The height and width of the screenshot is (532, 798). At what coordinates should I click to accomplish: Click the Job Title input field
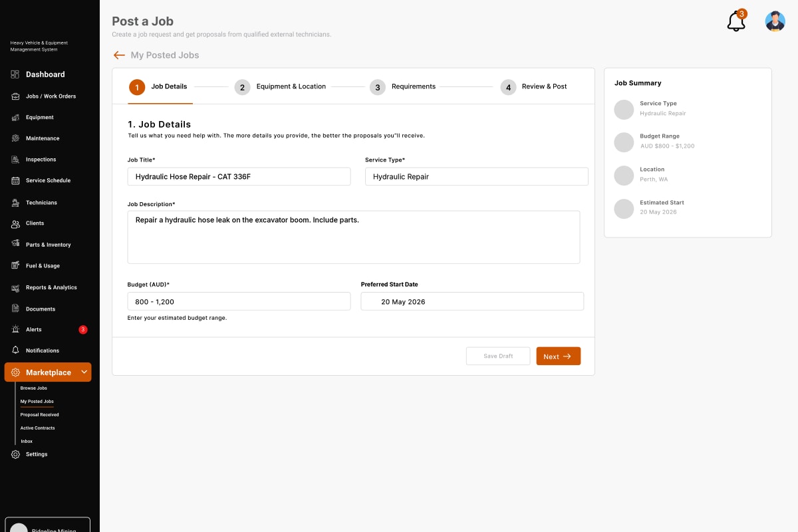pos(239,176)
